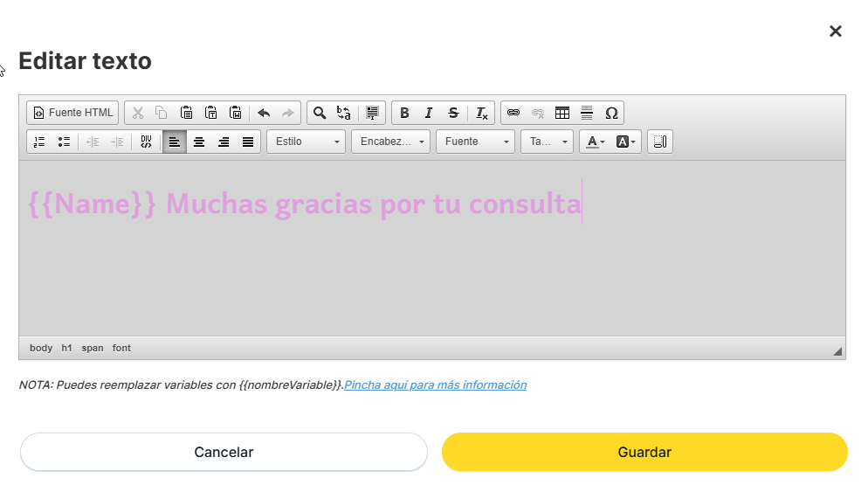Viewport: 868px width, 485px height.
Task: Toggle italic formatting
Action: [x=429, y=113]
